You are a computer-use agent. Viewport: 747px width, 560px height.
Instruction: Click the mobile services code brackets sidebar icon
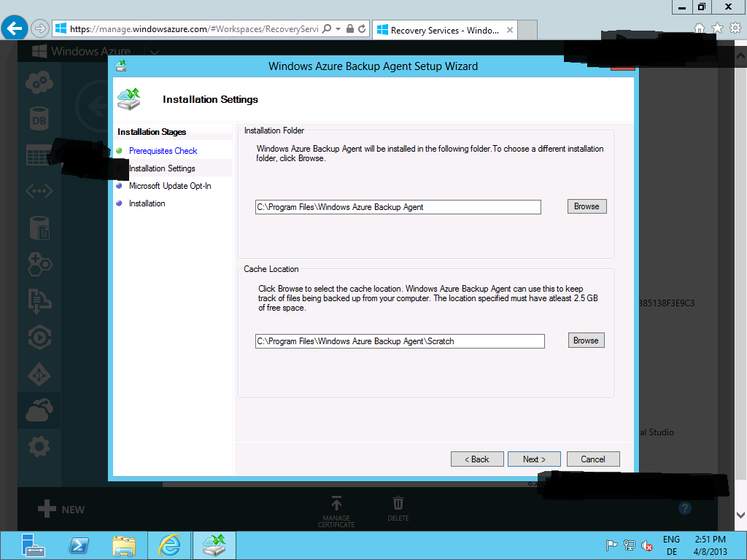(39, 191)
